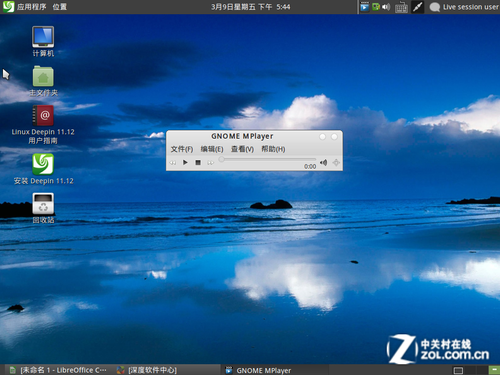Click the MPlayer seek progress slider
Image resolution: width=500 pixels, height=375 pixels.
click(x=267, y=159)
